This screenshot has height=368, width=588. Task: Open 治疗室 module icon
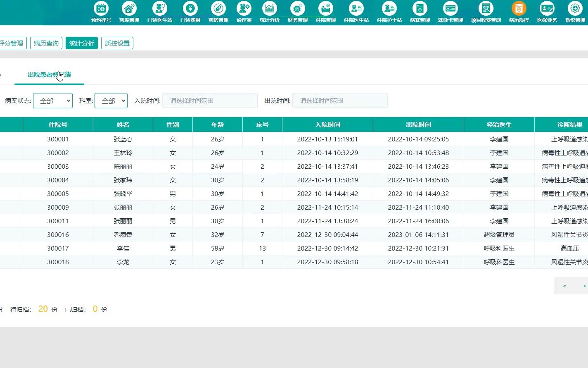pyautogui.click(x=244, y=8)
